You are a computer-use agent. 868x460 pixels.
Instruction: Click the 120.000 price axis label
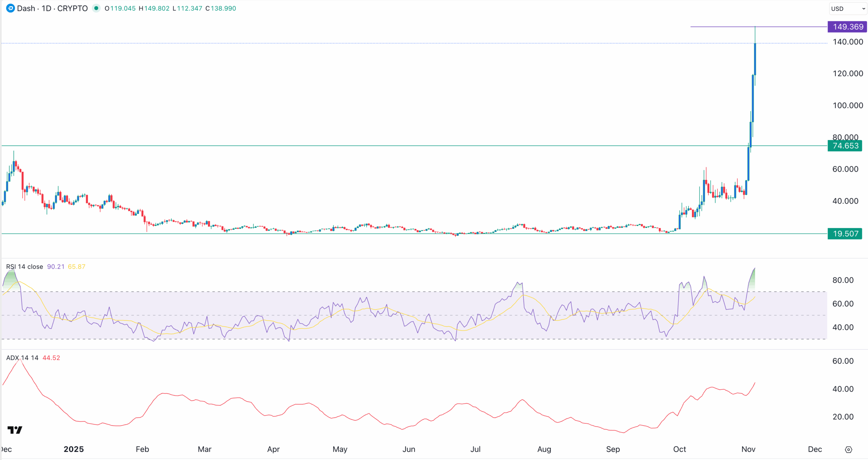pyautogui.click(x=848, y=74)
